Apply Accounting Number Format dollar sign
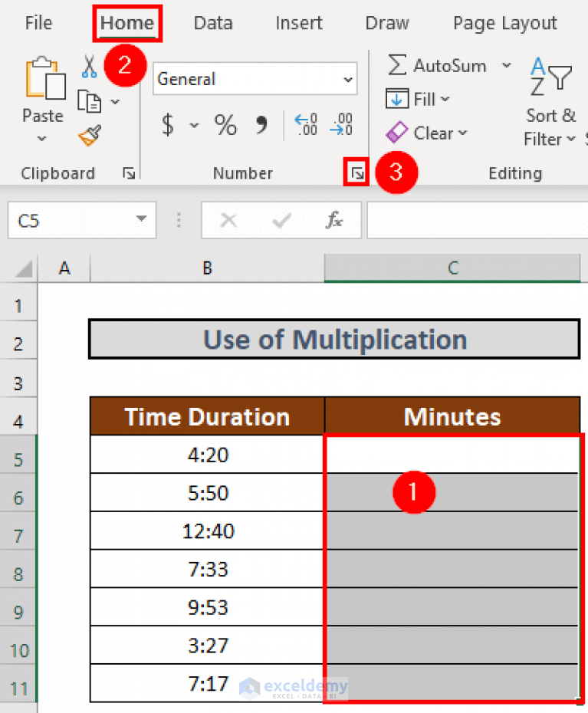The height and width of the screenshot is (713, 588). tap(168, 124)
